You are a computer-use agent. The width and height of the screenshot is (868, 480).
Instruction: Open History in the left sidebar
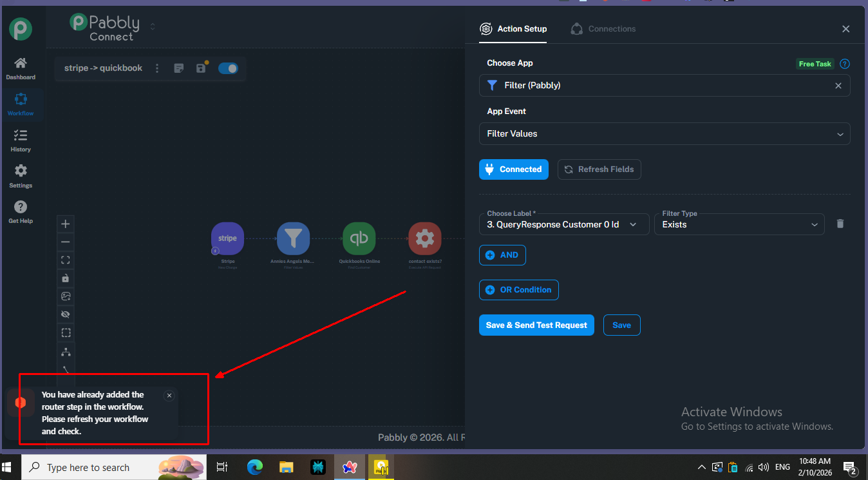(21, 140)
